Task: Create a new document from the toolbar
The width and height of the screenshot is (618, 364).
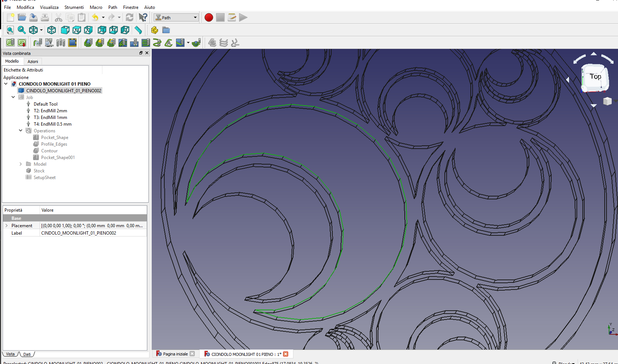Action: (x=10, y=17)
